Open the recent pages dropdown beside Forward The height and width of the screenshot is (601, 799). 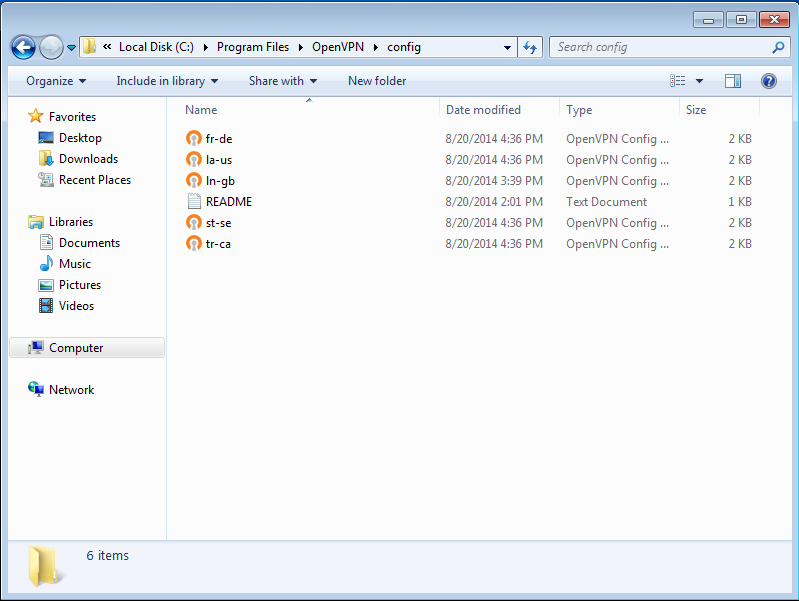coord(71,48)
